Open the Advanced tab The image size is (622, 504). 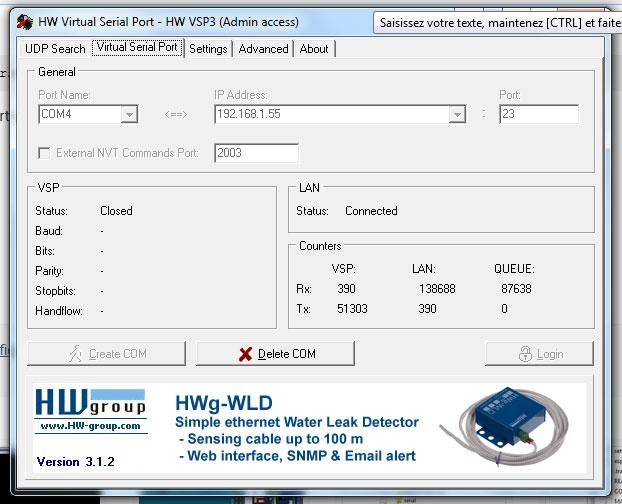(263, 49)
